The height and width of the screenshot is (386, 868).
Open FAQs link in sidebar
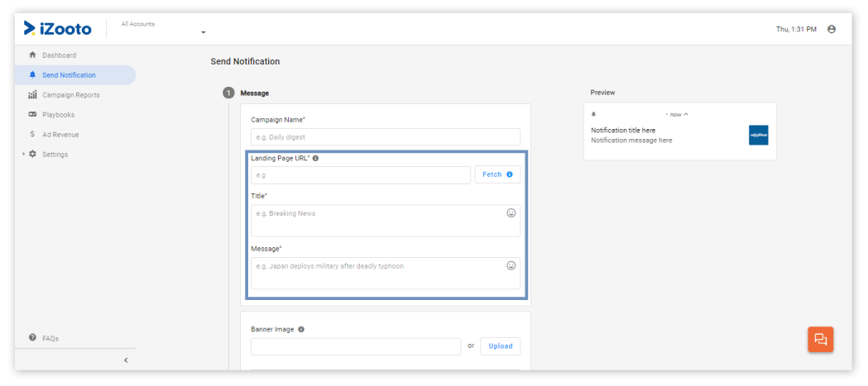point(50,338)
